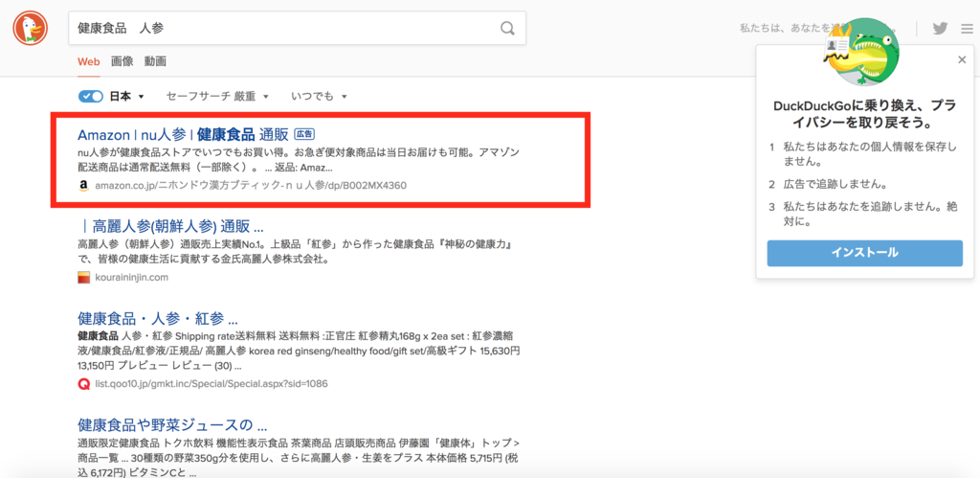Close the DuckDuckGo install popup
This screenshot has height=478, width=980.
(962, 60)
